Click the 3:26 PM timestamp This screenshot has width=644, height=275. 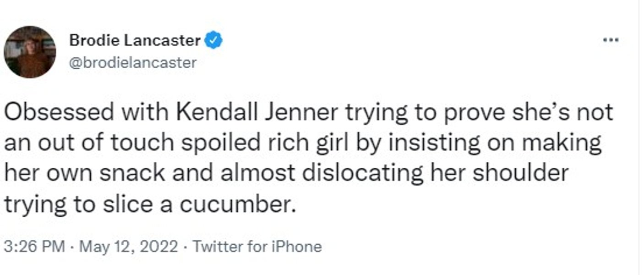tap(34, 247)
